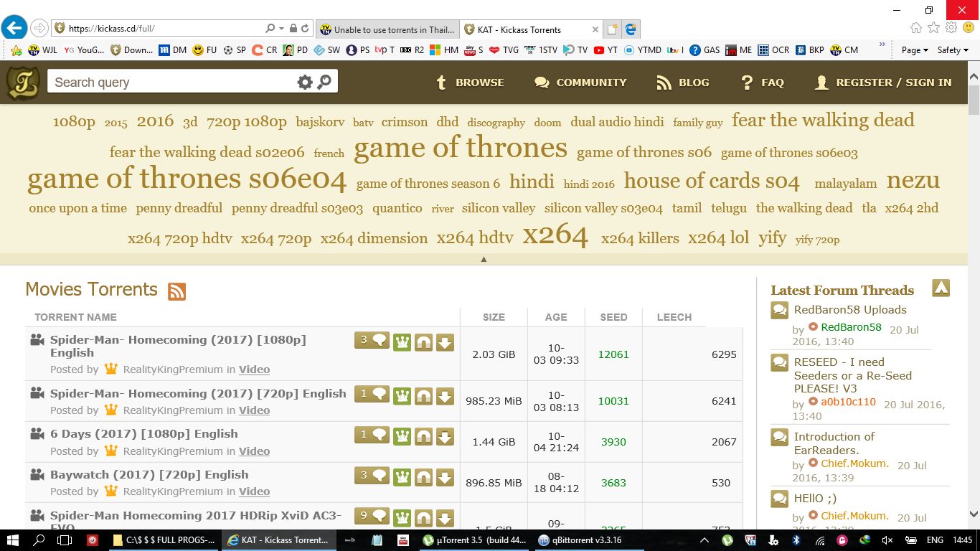Open the Page dropdown menu
The height and width of the screenshot is (551, 980).
915,50
